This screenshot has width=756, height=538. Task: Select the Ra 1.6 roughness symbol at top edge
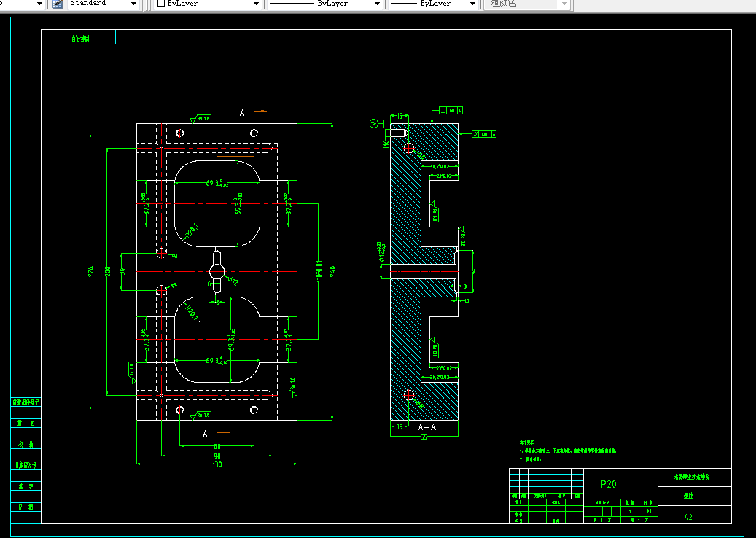[200, 119]
